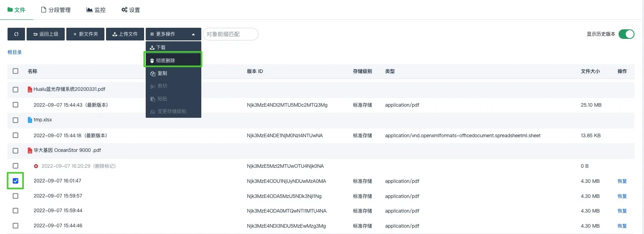
Task: Click the red delete-marker icon
Action: click(x=36, y=166)
